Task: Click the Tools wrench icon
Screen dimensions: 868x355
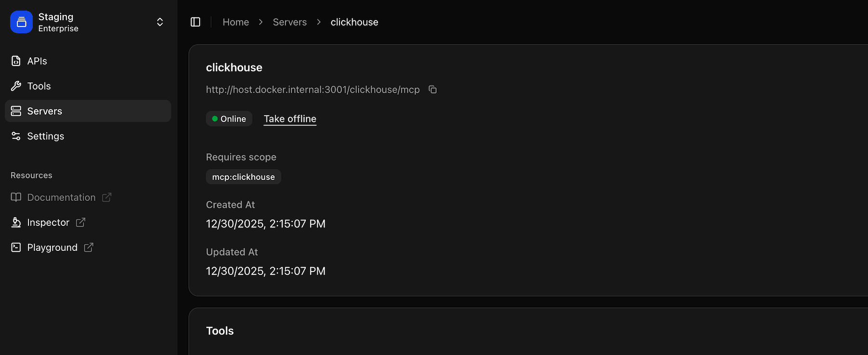Action: (16, 86)
